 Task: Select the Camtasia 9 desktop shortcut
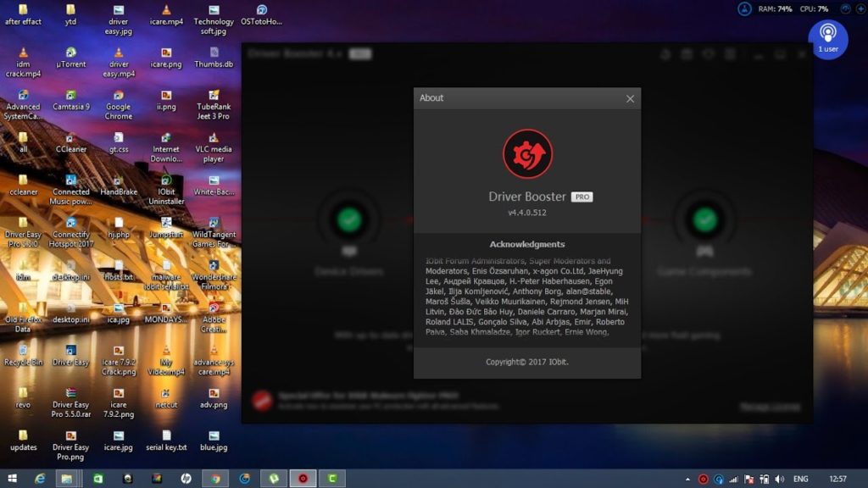[71, 100]
